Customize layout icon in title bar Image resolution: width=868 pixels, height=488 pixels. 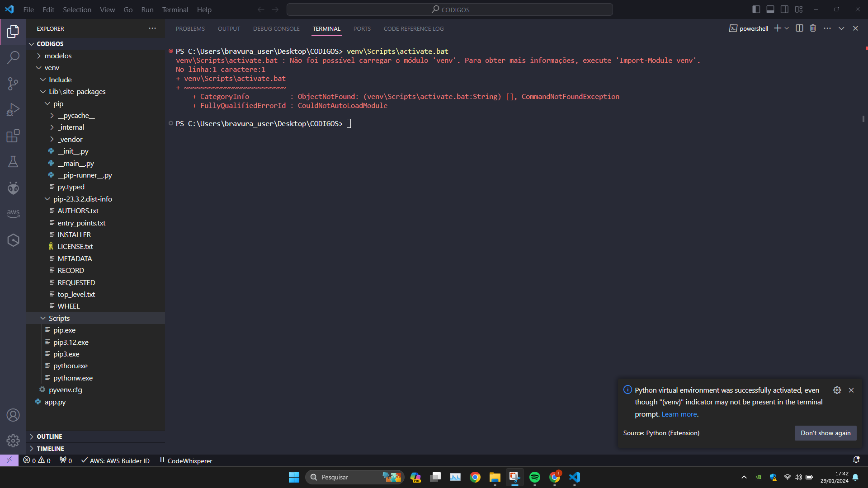click(799, 9)
